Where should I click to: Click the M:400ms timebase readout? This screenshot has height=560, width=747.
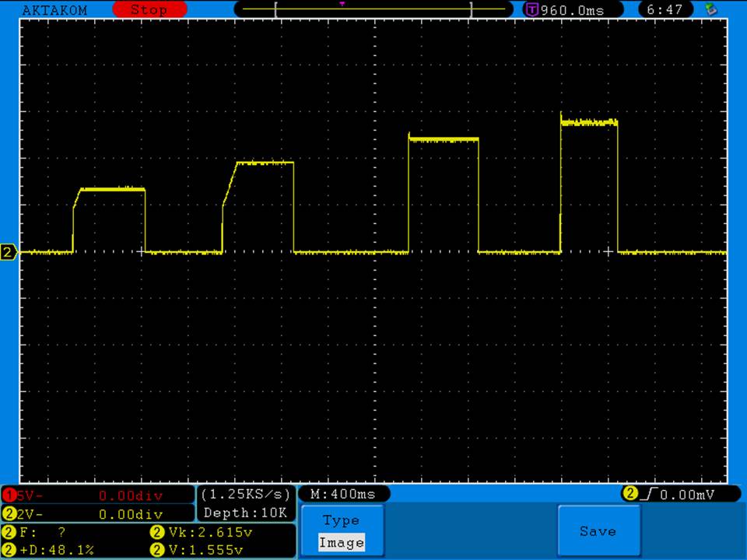point(342,494)
